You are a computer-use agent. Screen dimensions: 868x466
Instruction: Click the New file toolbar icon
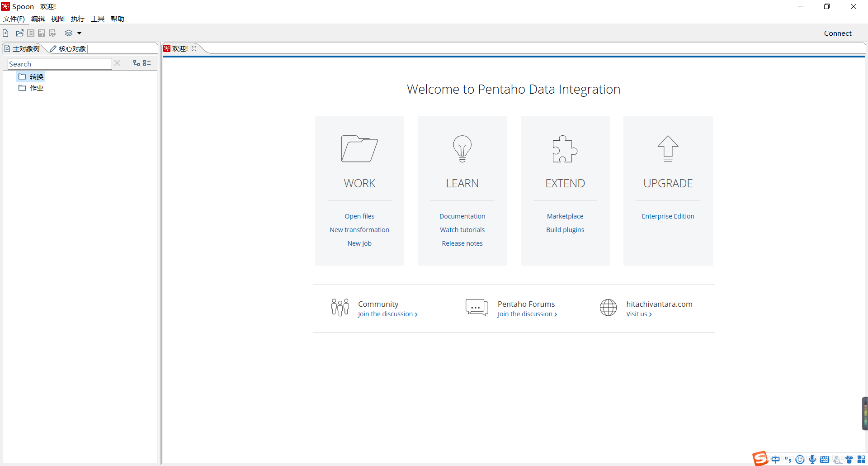(5, 33)
